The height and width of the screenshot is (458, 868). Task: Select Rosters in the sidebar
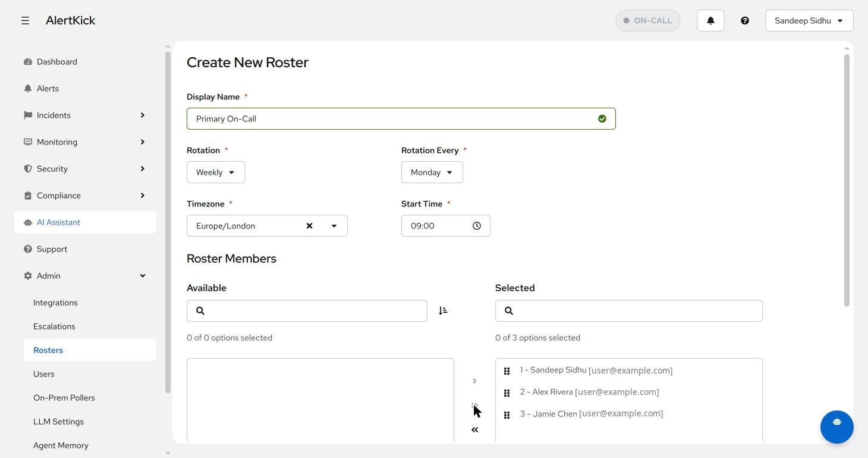90,350
